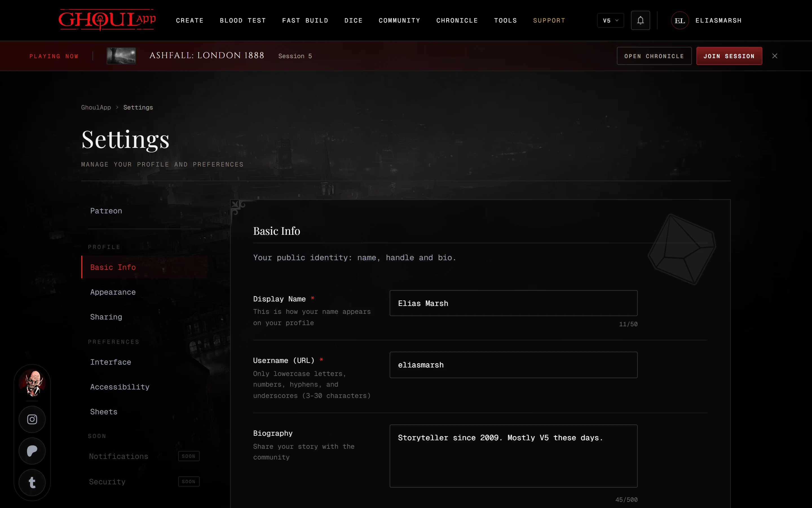Open the notifications bell
This screenshot has height=508, width=812.
coord(640,21)
